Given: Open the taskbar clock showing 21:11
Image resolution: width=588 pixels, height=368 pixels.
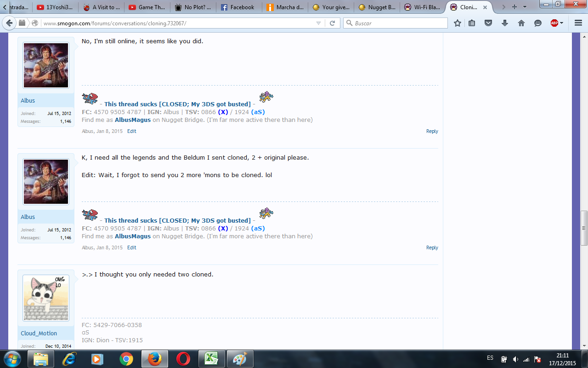Looking at the screenshot, I should coord(562,359).
